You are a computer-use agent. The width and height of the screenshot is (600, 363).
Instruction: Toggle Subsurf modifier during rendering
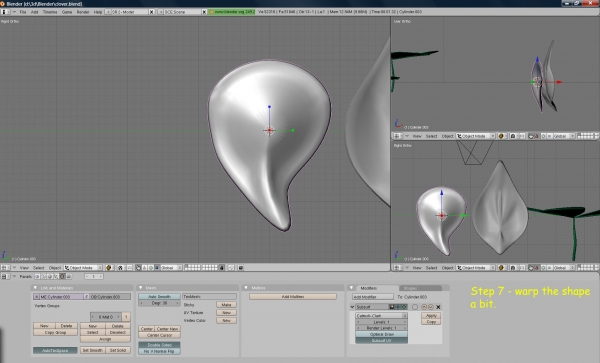(x=392, y=307)
